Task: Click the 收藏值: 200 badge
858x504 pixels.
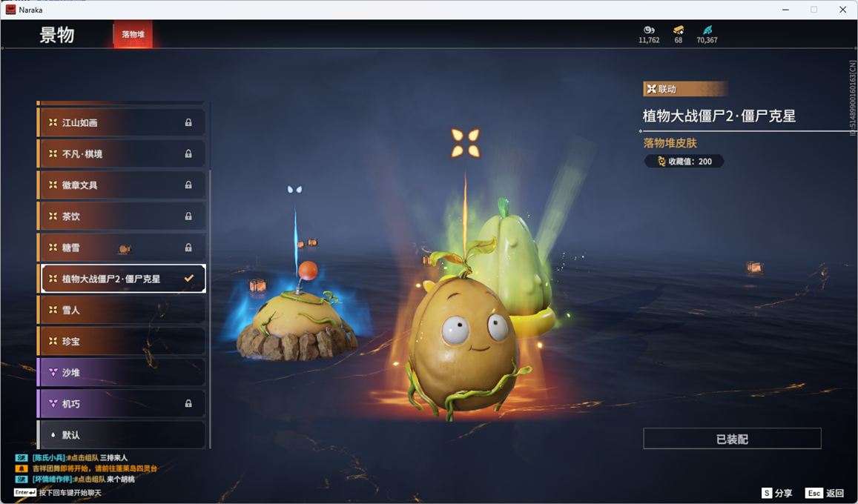Action: point(684,162)
